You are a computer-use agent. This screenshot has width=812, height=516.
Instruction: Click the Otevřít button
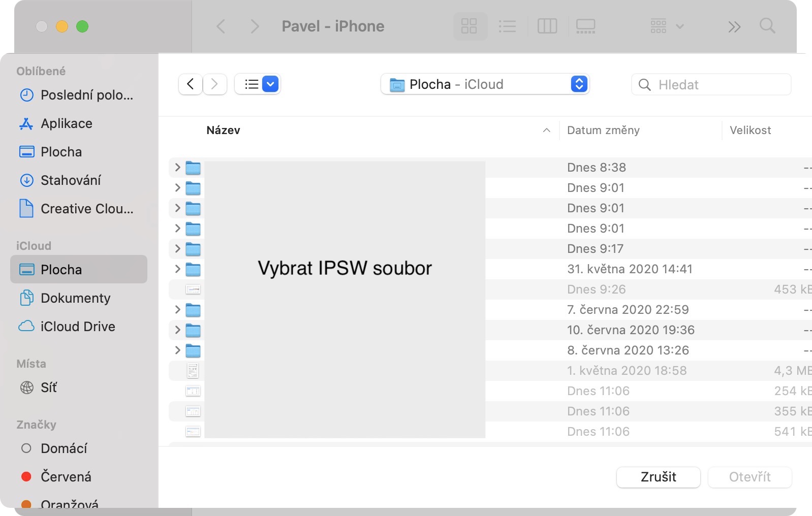pyautogui.click(x=750, y=477)
